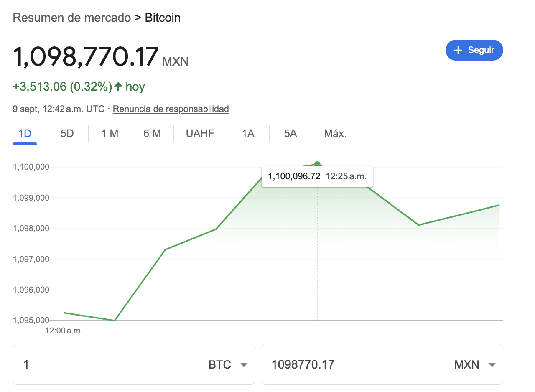Select the 1D time range tab
The height and width of the screenshot is (392, 535).
click(25, 134)
